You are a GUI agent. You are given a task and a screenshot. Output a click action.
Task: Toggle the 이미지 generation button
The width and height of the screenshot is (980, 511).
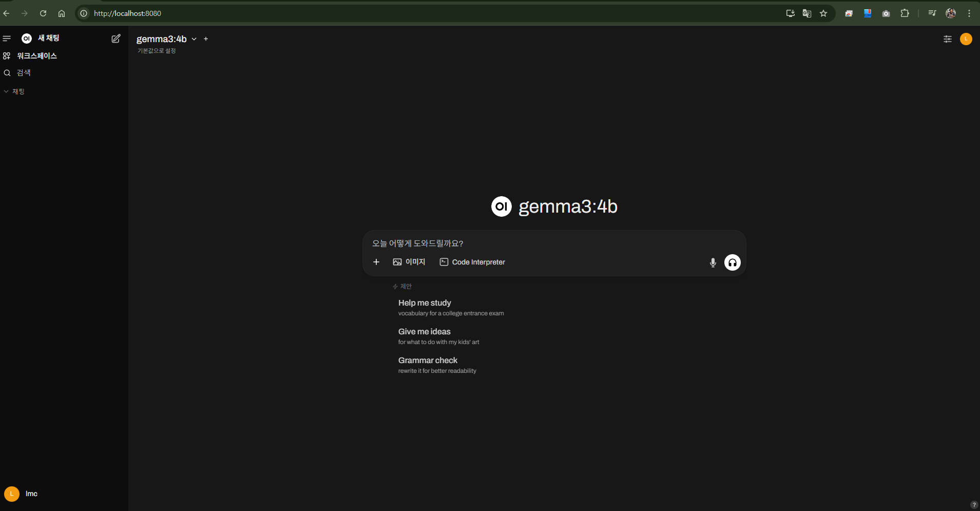pyautogui.click(x=409, y=262)
